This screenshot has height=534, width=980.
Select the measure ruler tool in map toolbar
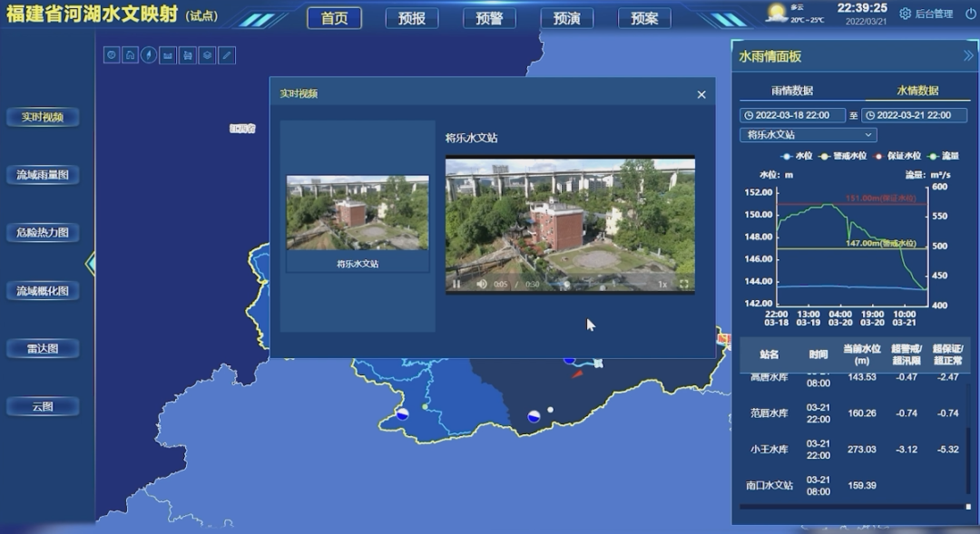click(168, 55)
